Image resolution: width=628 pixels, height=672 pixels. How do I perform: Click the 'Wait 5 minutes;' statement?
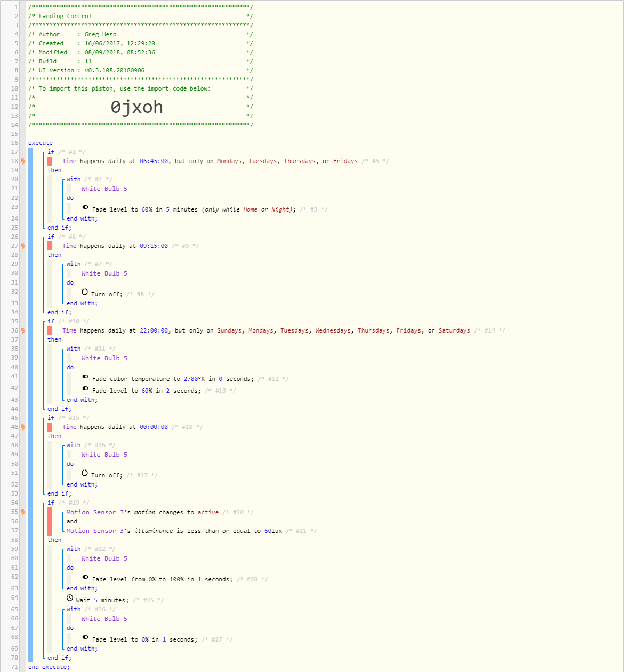[102, 600]
